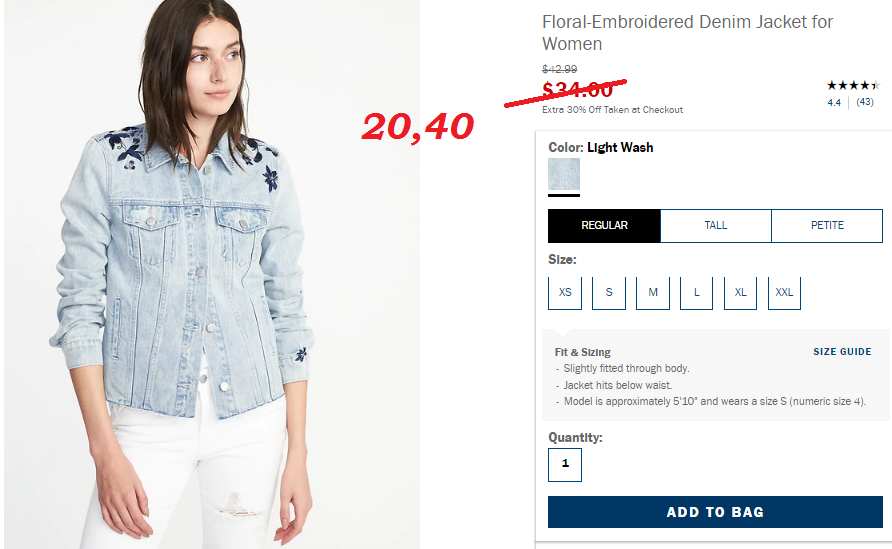Switch to the TALL fit tab
The height and width of the screenshot is (549, 892).
[716, 225]
